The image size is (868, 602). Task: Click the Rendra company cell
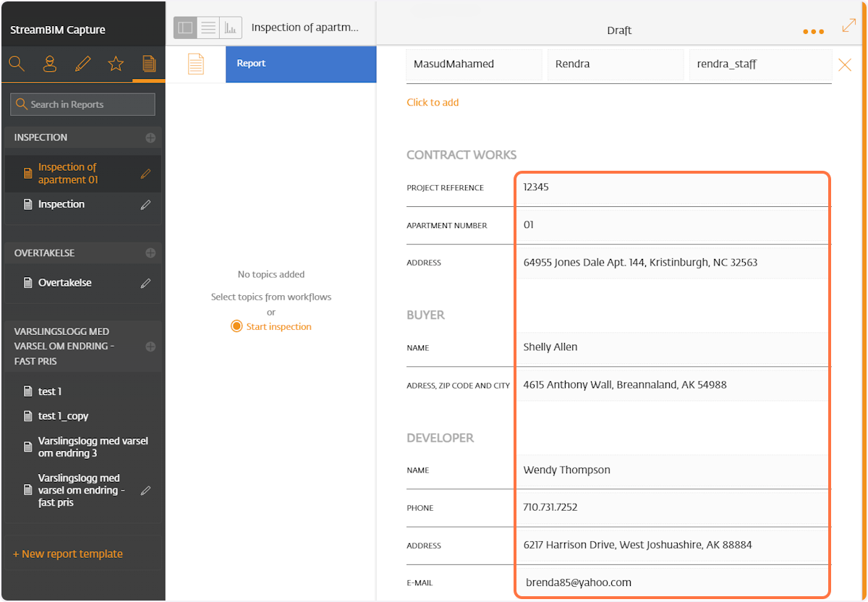pos(616,64)
